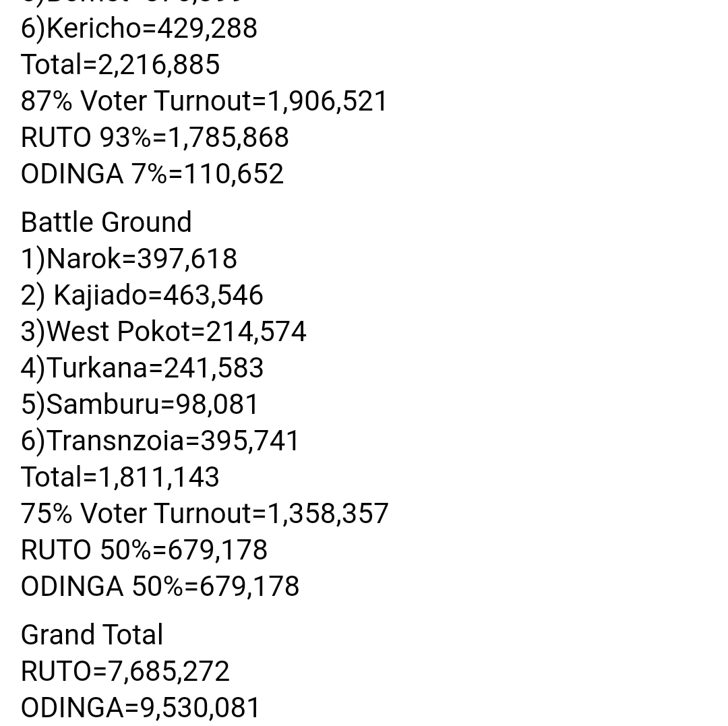Tap the Grand Total heading
Viewport: 728px width, 726px height.
(x=92, y=635)
